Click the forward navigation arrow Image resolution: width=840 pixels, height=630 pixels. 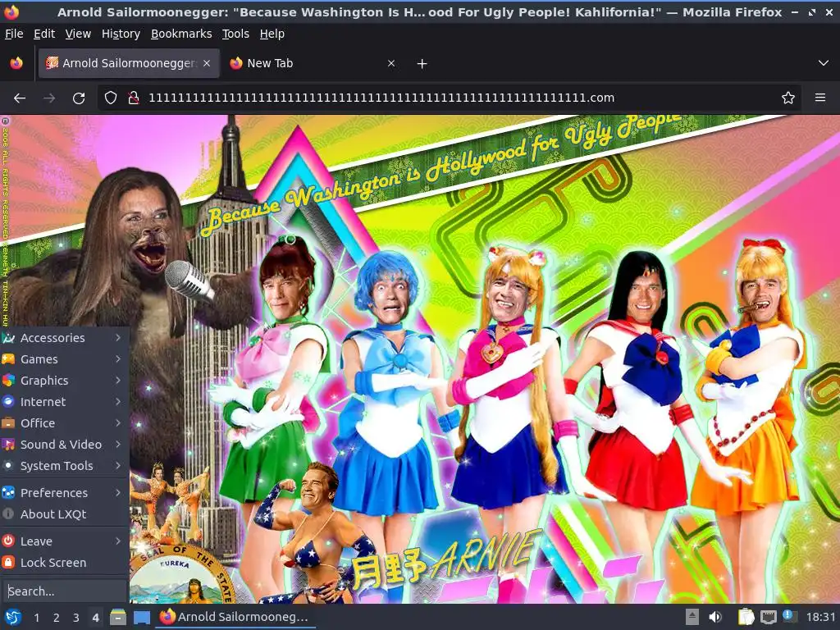pyautogui.click(x=49, y=98)
